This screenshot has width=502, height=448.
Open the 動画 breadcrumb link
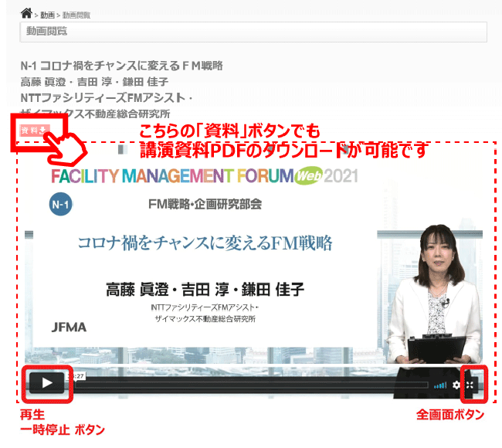click(x=47, y=15)
